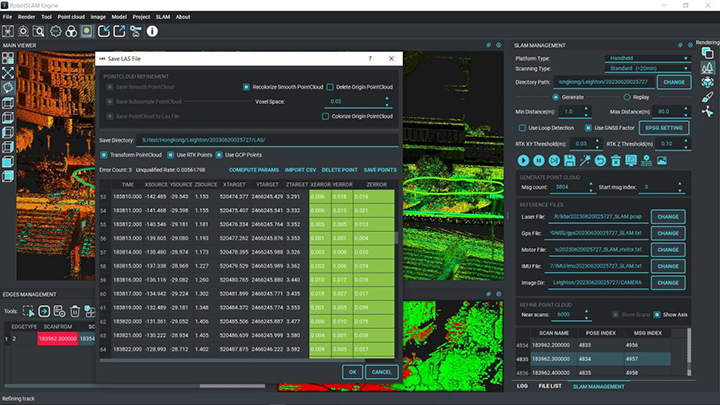Click the dashed selection cursor tool in Edges Management
Viewport: 720px width, 405px height.
(28, 311)
